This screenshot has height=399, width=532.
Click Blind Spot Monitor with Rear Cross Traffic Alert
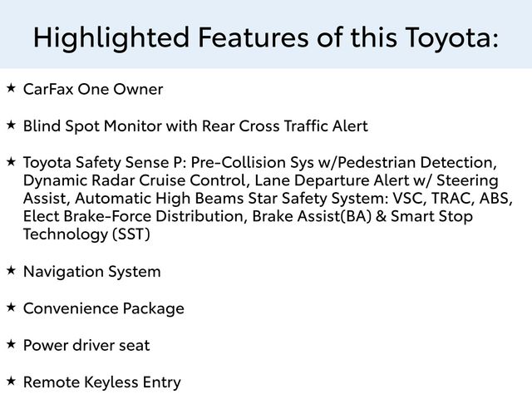pos(195,126)
